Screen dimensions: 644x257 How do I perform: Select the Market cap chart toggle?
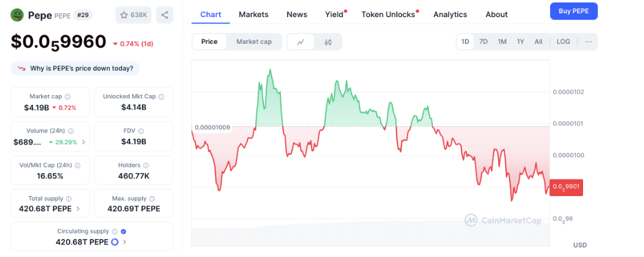click(254, 41)
